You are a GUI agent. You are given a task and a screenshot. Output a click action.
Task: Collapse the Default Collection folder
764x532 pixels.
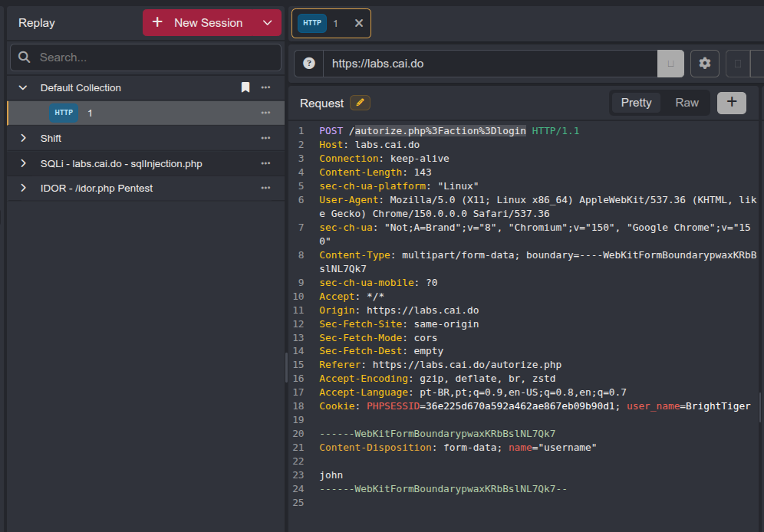pyautogui.click(x=23, y=87)
